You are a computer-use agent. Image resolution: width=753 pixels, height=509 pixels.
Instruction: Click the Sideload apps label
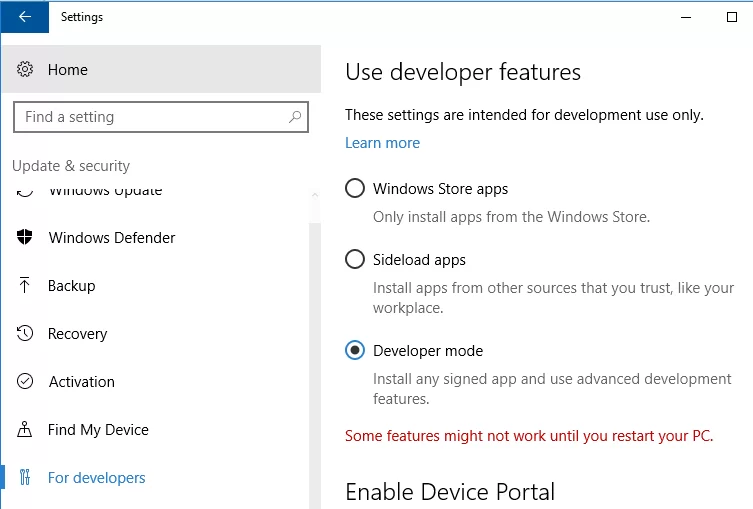pos(419,260)
